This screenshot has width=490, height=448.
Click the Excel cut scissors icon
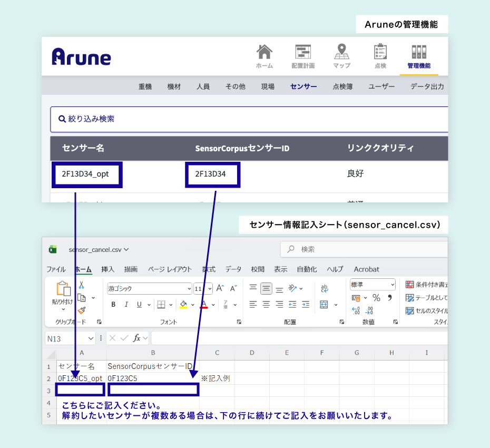[82, 285]
